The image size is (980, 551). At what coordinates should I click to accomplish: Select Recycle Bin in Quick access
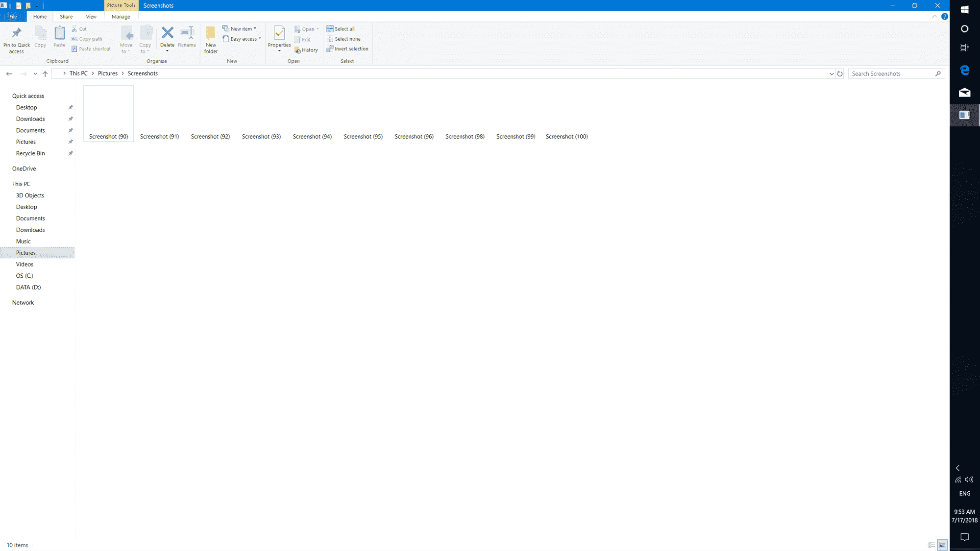coord(30,153)
